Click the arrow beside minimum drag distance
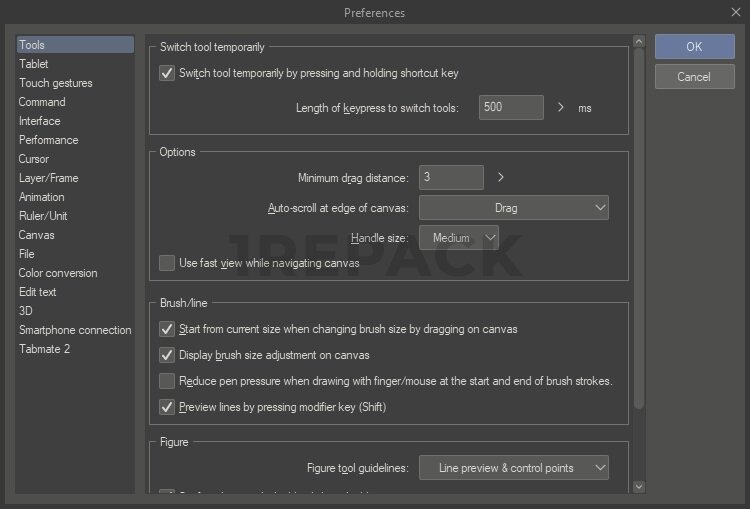The height and width of the screenshot is (509, 750). (501, 177)
